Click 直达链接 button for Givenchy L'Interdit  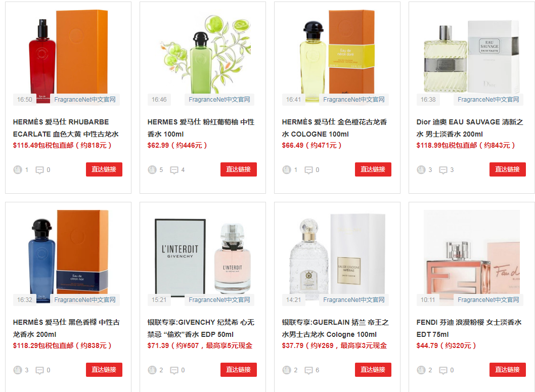[x=239, y=369]
